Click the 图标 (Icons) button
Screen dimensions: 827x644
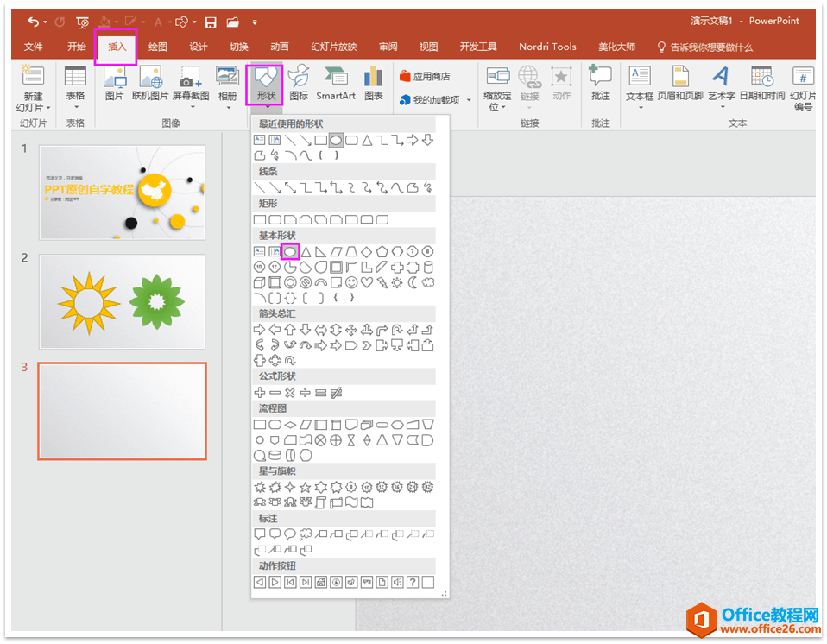pyautogui.click(x=299, y=84)
